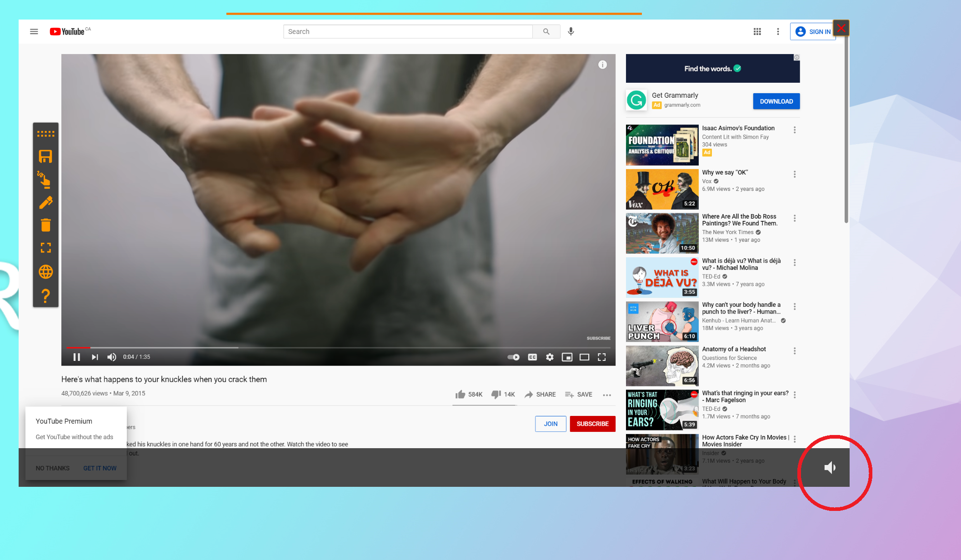The height and width of the screenshot is (560, 961).
Task: Seek on the video progress bar
Action: click(x=338, y=348)
